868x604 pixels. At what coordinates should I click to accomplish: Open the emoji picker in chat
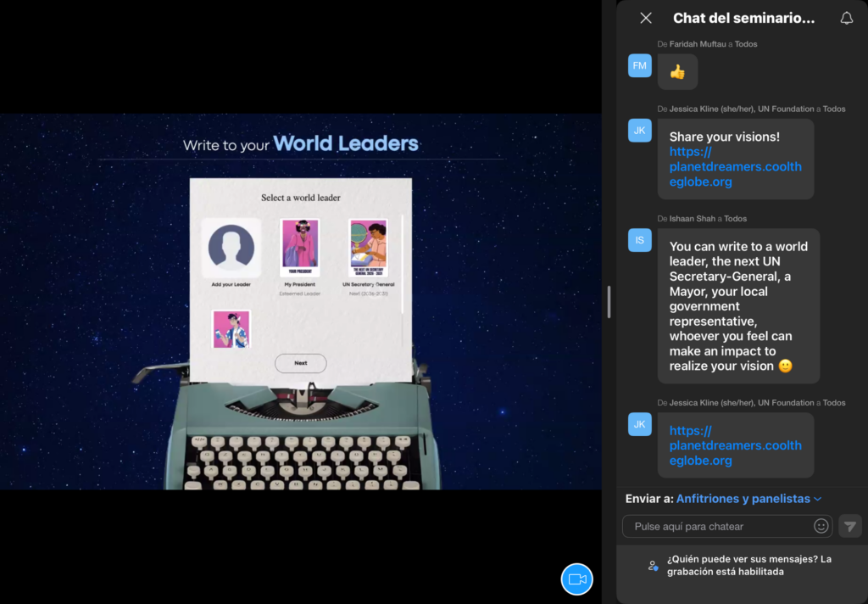point(821,526)
